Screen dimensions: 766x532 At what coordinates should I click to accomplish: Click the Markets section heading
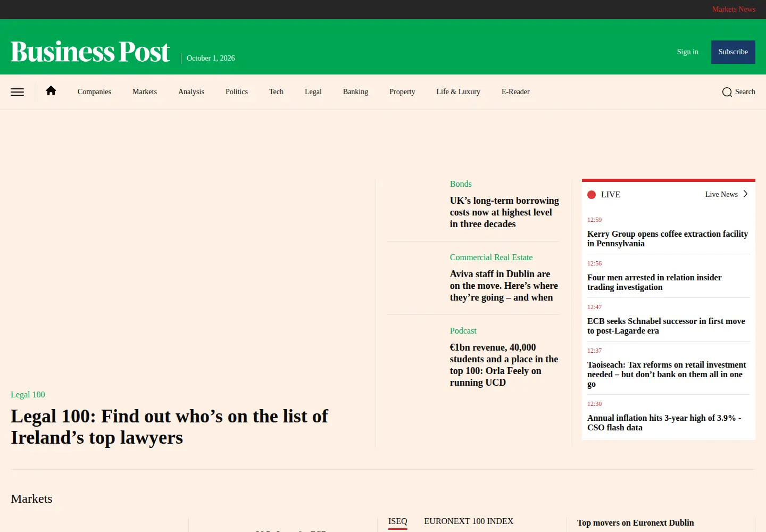tap(31, 499)
